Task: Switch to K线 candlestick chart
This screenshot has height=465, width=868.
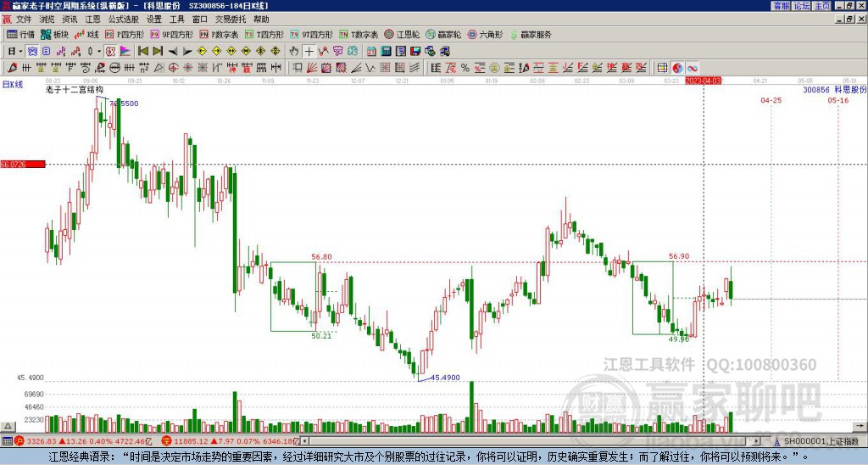Action: 86,34
